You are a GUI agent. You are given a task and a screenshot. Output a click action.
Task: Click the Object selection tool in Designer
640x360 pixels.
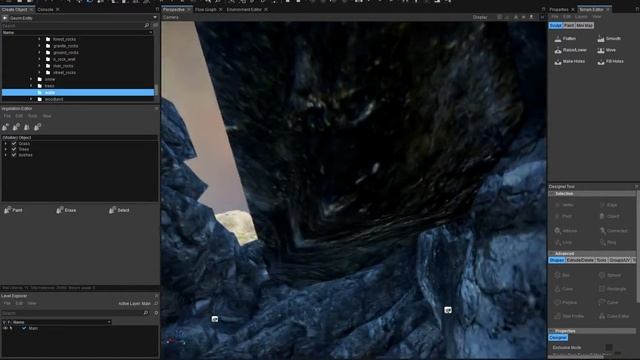pyautogui.click(x=609, y=216)
